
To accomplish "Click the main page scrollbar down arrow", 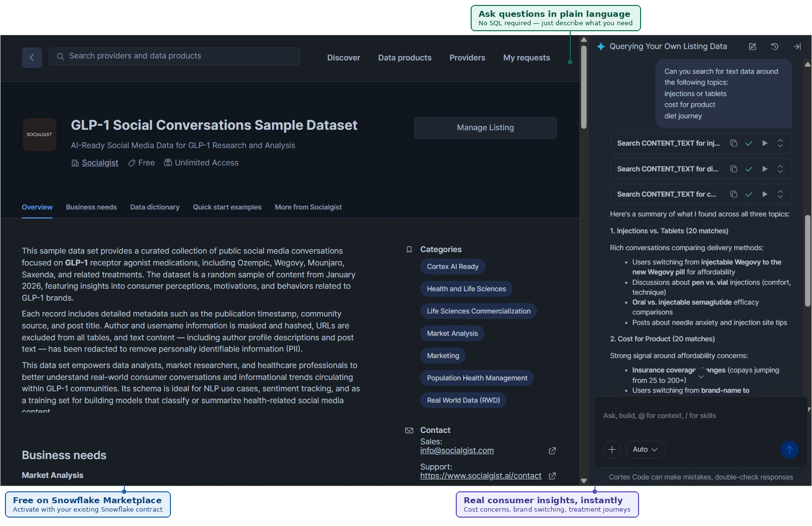I will point(584,481).
